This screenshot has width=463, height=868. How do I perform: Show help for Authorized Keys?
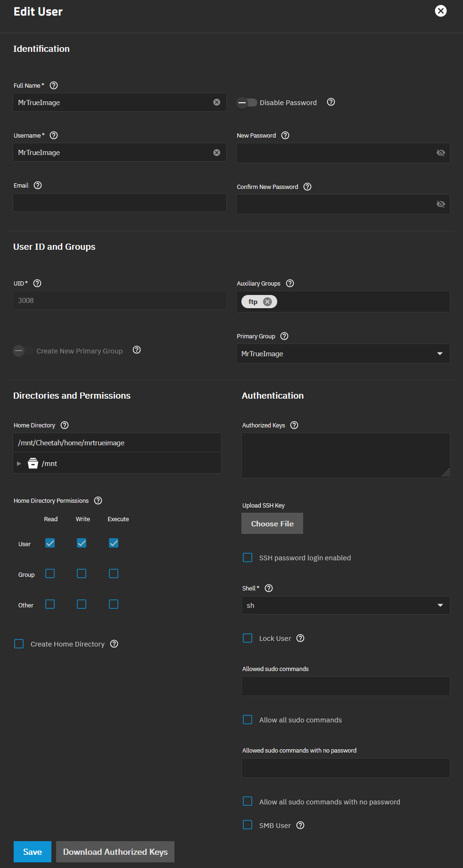(x=294, y=425)
